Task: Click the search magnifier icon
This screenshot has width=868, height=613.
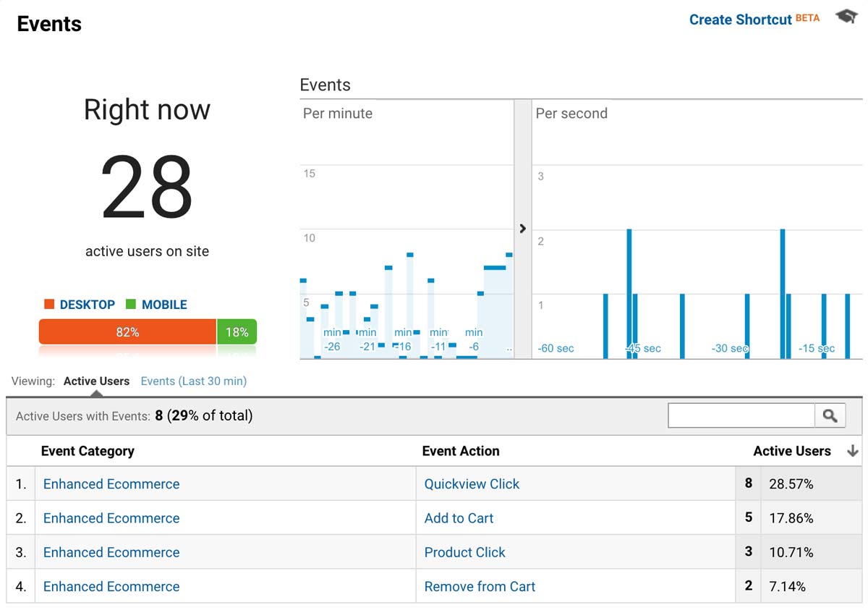Action: tap(830, 415)
